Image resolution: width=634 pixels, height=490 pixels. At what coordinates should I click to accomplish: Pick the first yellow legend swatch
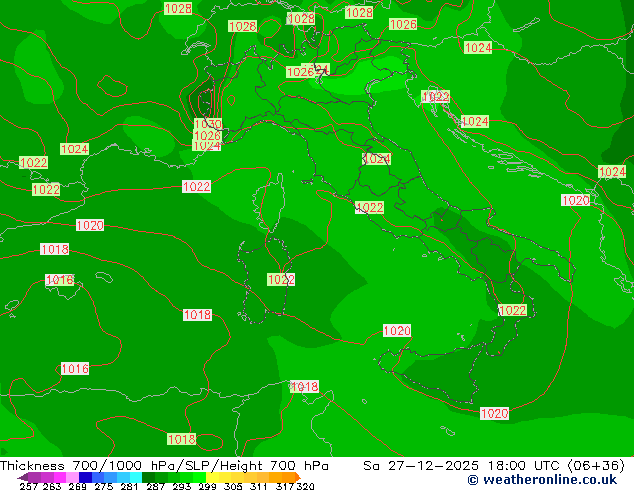pyautogui.click(x=212, y=477)
